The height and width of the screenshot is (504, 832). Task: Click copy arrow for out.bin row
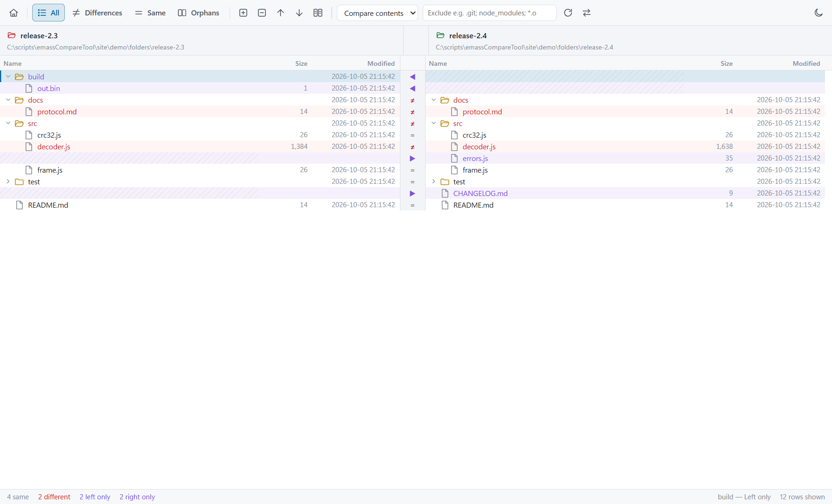point(413,88)
